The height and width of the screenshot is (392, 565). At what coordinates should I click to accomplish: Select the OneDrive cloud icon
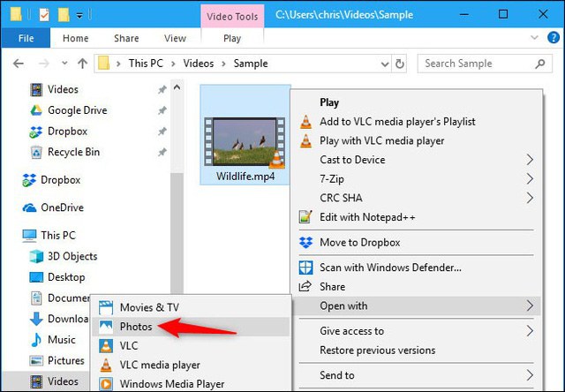click(x=27, y=207)
